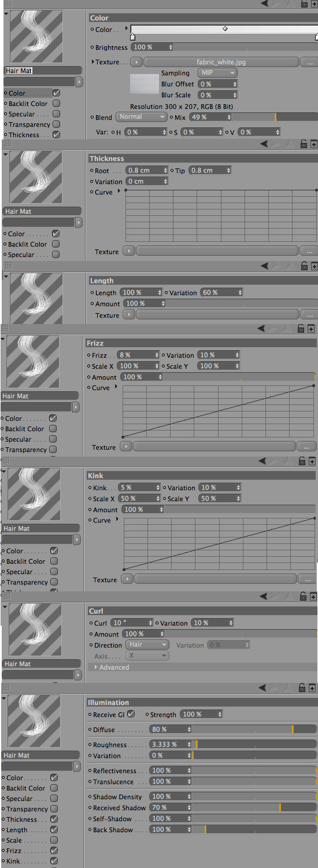Viewport: 318px width, 868px height.
Task: Click the Thickness Root 0.8 cm field
Action: click(x=147, y=170)
